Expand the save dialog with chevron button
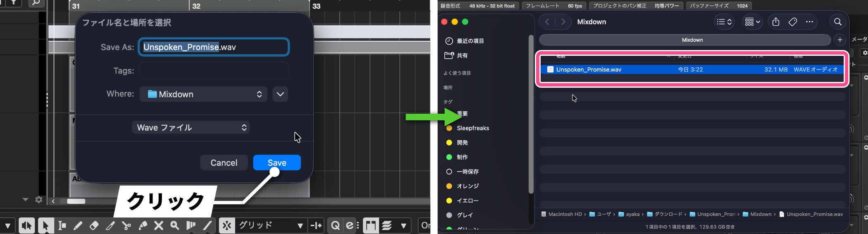This screenshot has width=868, height=234. tap(280, 94)
